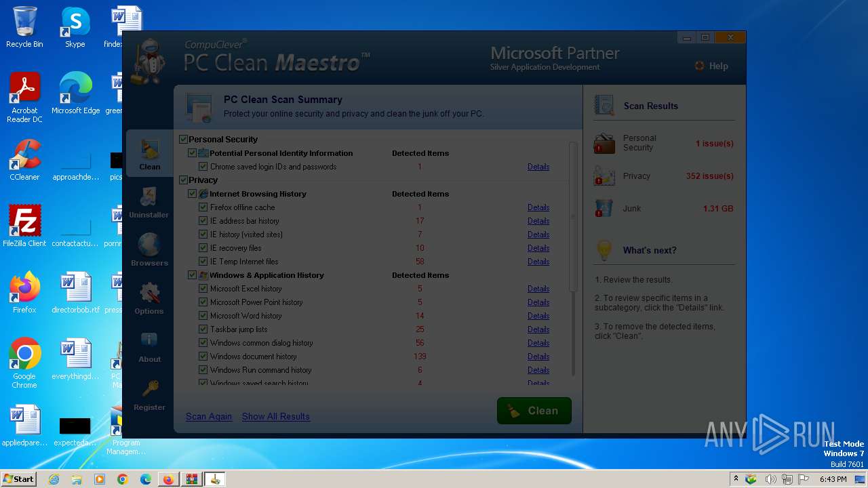This screenshot has width=868, height=488.
Task: Click the Help lifebuoy icon
Action: click(x=699, y=66)
